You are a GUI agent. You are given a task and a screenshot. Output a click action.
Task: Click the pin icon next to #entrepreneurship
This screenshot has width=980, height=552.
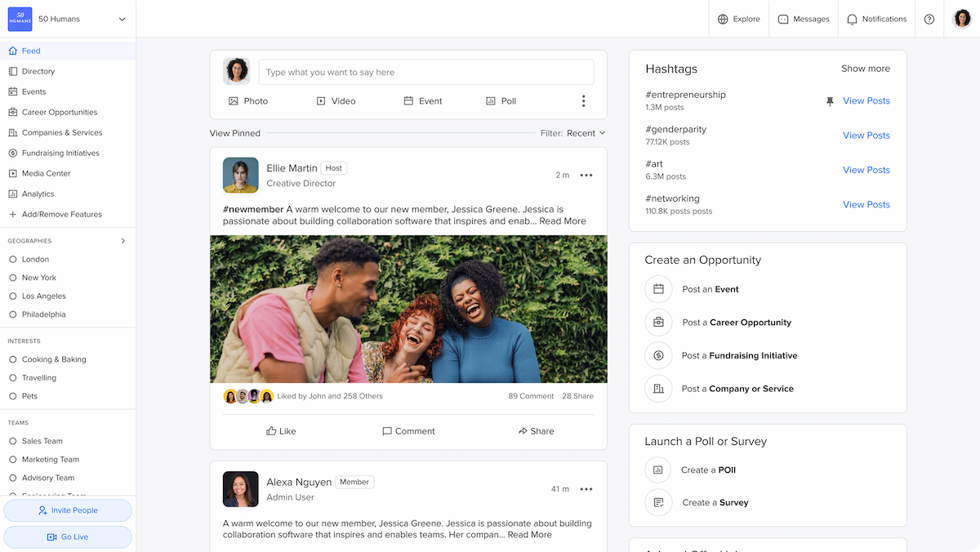[830, 101]
